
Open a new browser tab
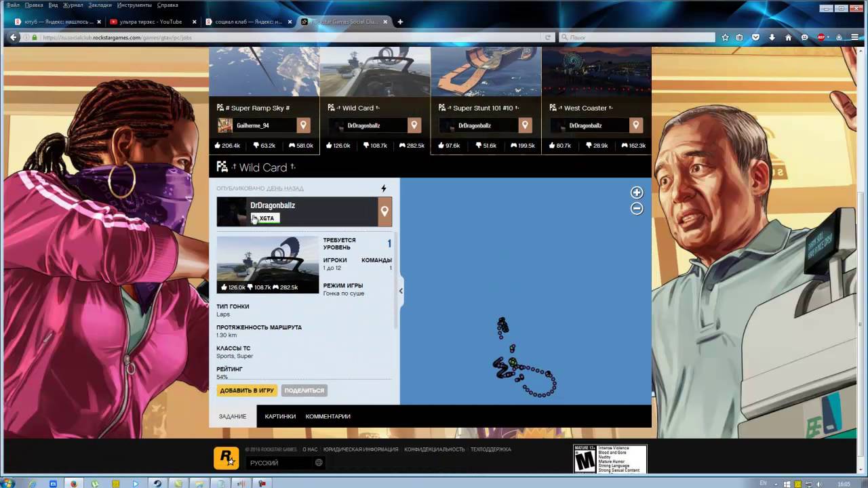pos(400,22)
